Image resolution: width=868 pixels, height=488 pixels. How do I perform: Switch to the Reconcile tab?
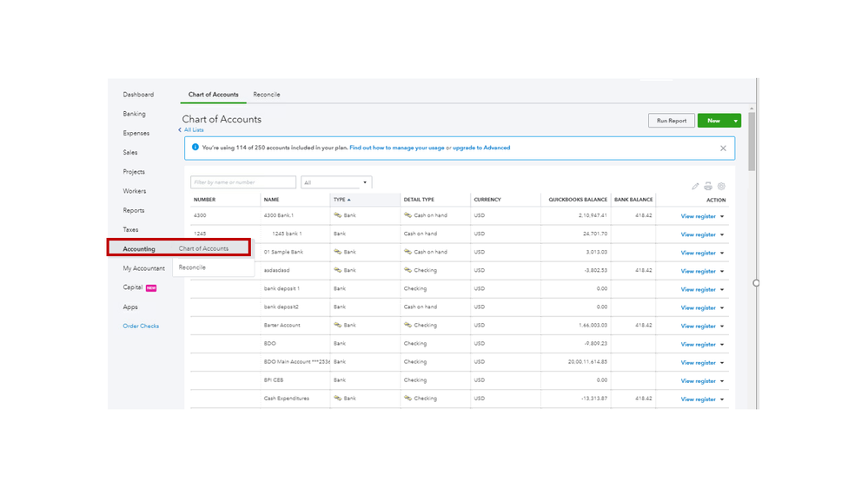267,95
